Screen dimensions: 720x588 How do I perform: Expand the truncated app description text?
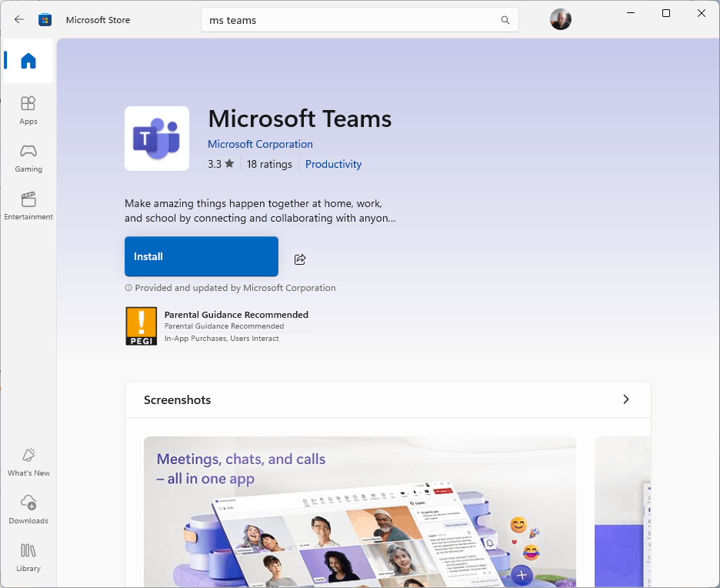click(x=260, y=210)
